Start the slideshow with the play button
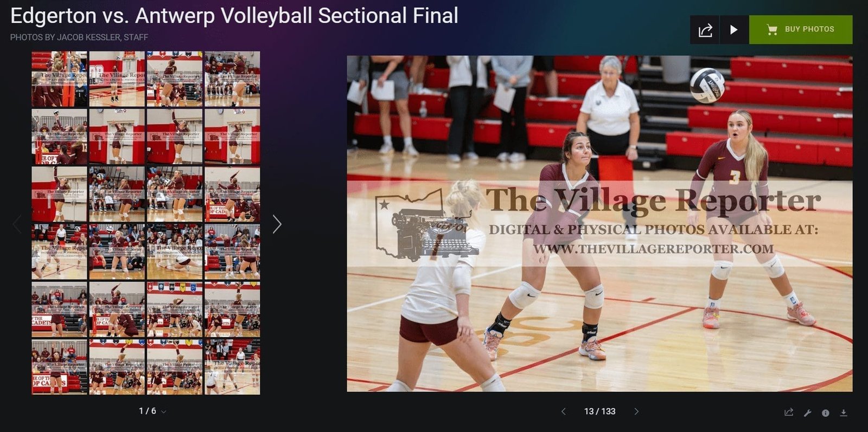The width and height of the screenshot is (868, 432). [733, 30]
